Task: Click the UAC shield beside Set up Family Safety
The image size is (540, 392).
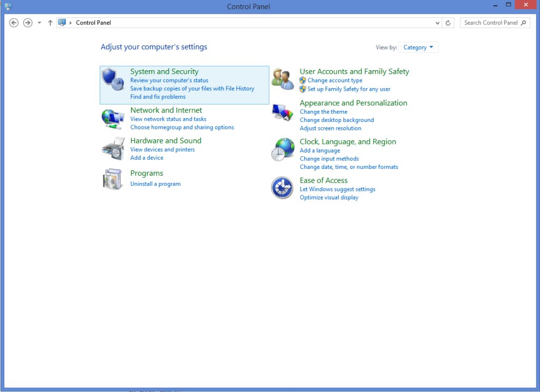Action: [x=303, y=89]
